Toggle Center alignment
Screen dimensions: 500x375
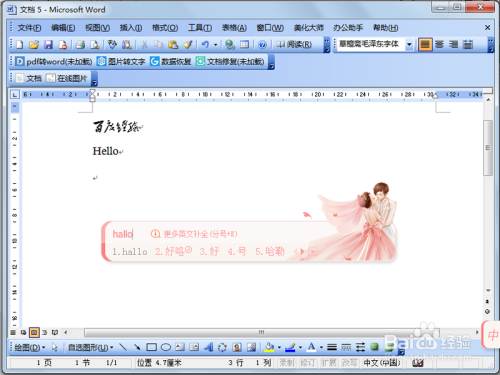coord(439,44)
